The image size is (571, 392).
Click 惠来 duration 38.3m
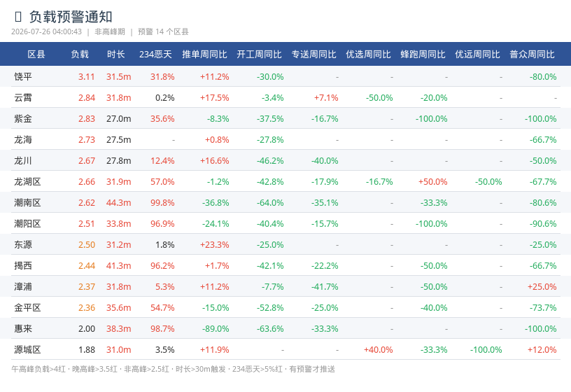pos(119,329)
